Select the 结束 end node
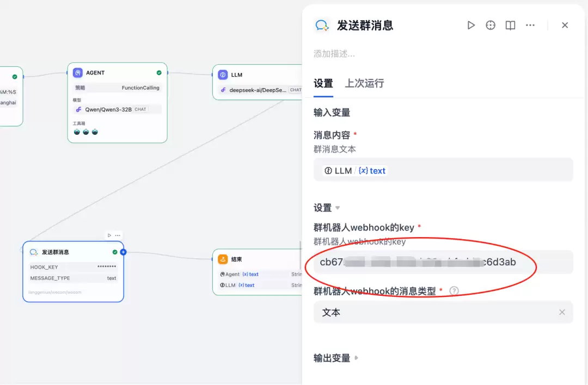Viewport: 588px width, 385px height. click(258, 272)
